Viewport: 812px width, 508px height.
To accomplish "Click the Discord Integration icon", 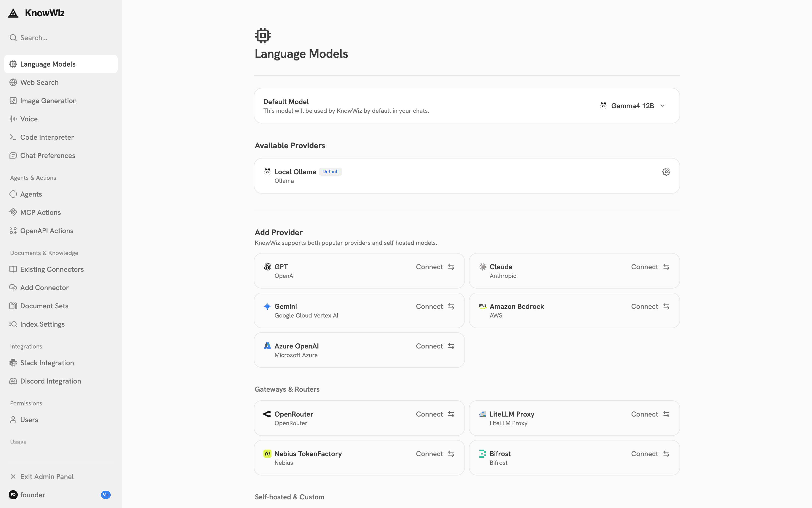I will [x=13, y=381].
